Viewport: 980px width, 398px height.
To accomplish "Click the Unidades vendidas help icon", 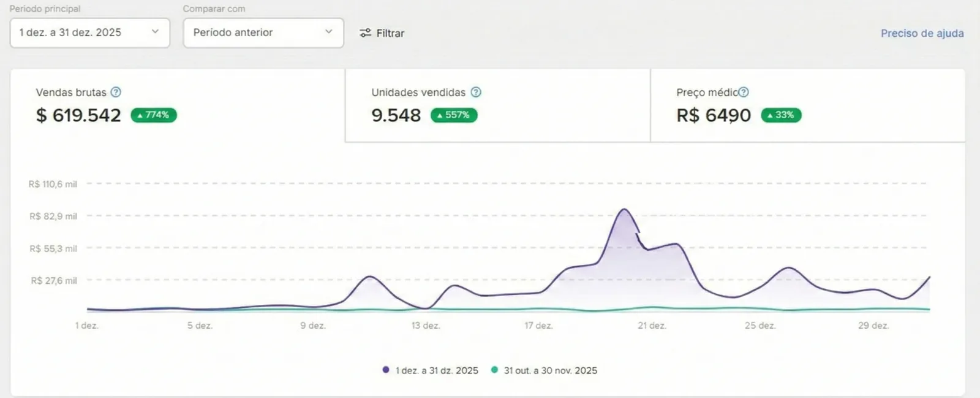I will (x=476, y=92).
